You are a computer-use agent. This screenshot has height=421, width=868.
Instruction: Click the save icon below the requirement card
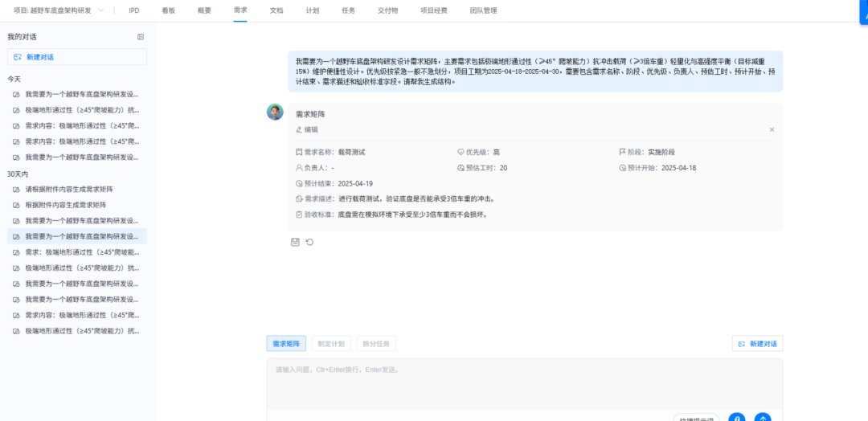(x=296, y=242)
